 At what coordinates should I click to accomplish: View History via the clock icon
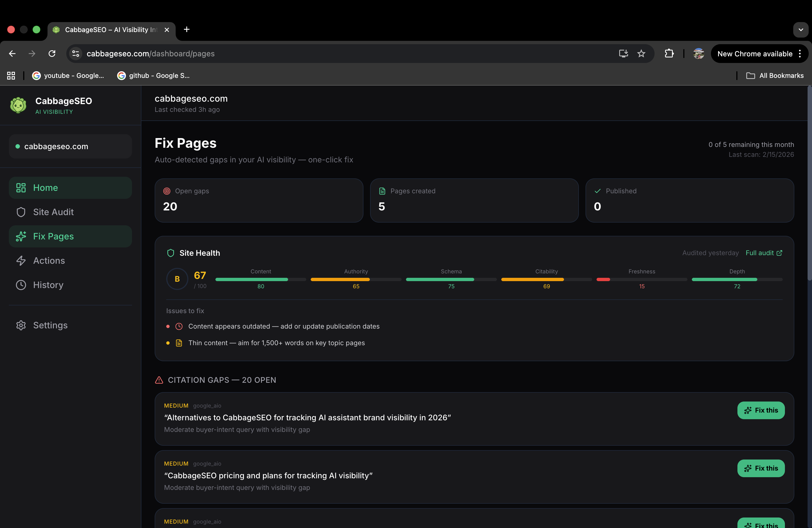tap(21, 285)
